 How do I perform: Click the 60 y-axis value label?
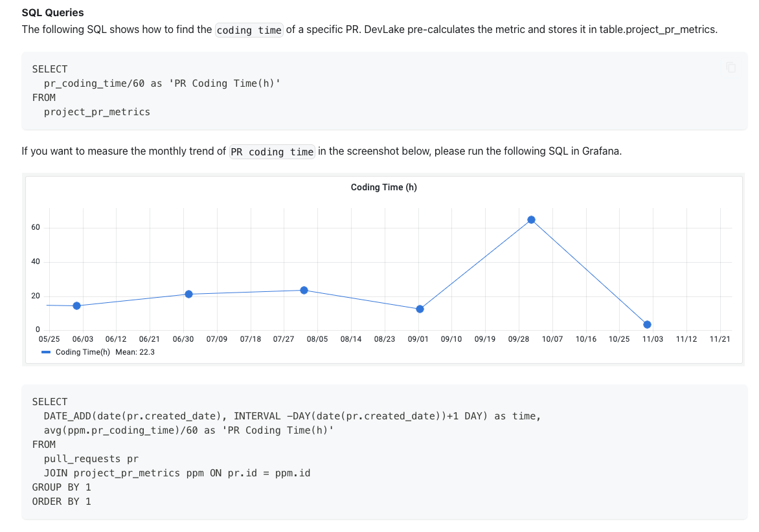pyautogui.click(x=36, y=227)
